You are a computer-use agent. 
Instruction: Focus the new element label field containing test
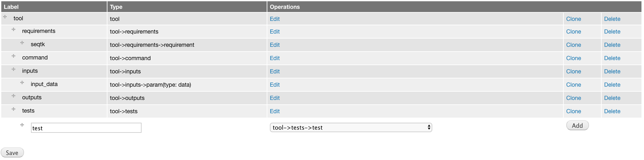point(86,128)
